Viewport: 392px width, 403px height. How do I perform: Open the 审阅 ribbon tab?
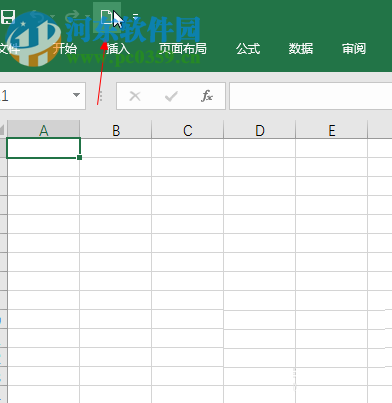tap(354, 49)
